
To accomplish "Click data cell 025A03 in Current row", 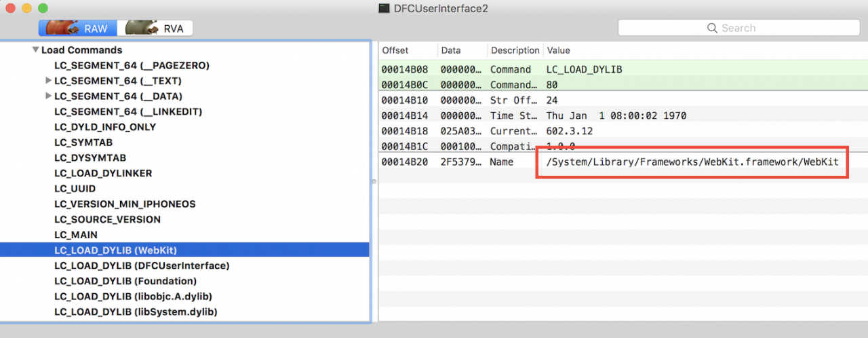I will tap(460, 131).
